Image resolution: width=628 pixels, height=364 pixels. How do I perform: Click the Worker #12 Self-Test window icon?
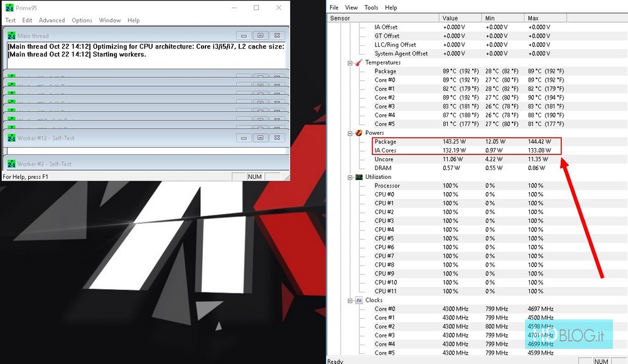click(x=11, y=137)
